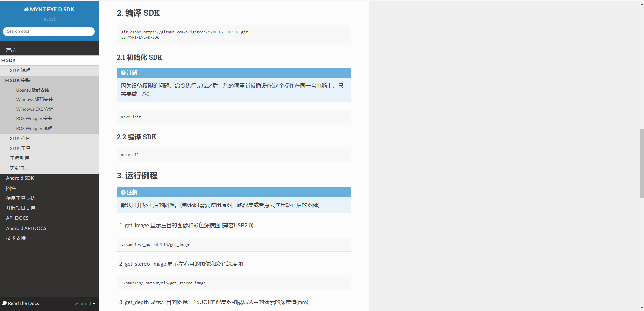Viewport: 644px width, 311px height.
Task: Click the Search docs input field
Action: pyautogui.click(x=49, y=31)
